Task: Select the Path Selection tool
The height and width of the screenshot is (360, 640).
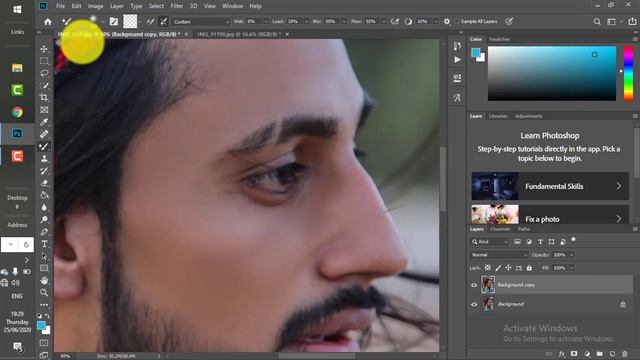Action: 44,256
